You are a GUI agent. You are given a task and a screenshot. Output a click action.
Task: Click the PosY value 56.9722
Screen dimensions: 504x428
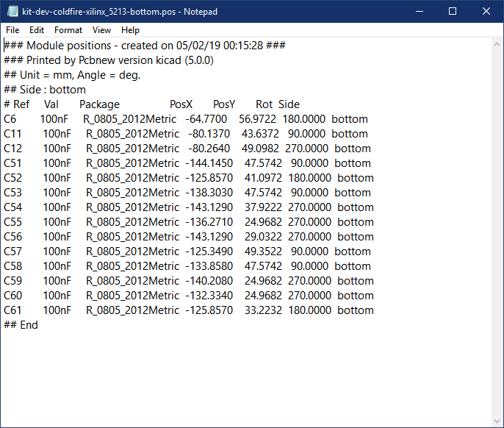pos(257,119)
